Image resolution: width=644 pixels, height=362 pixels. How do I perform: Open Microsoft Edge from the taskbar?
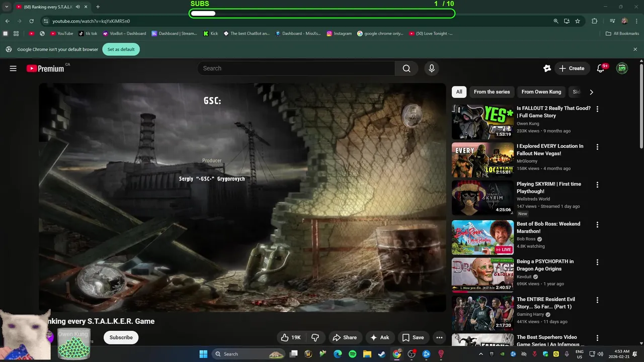pos(338,354)
